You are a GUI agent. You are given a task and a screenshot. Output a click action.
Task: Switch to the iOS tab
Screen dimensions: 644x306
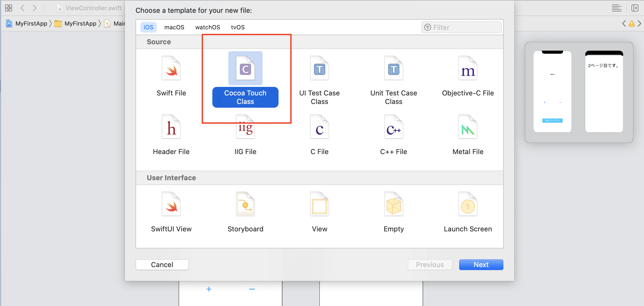(x=148, y=27)
